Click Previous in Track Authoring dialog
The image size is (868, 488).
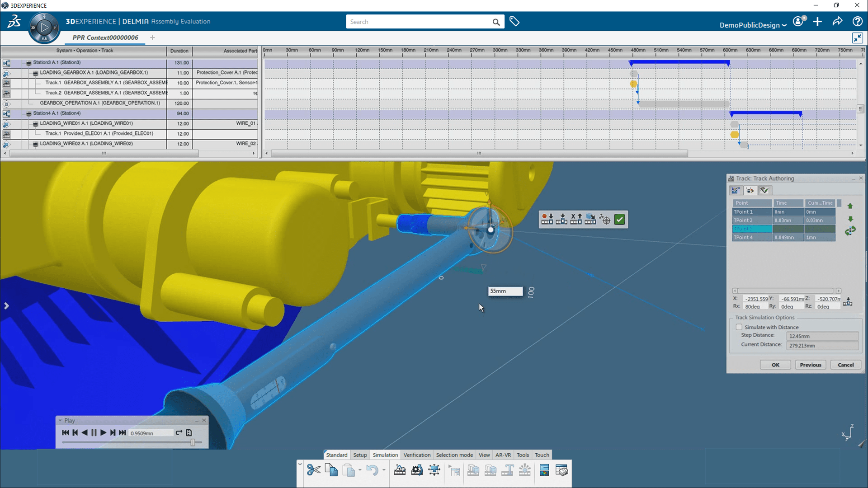811,365
